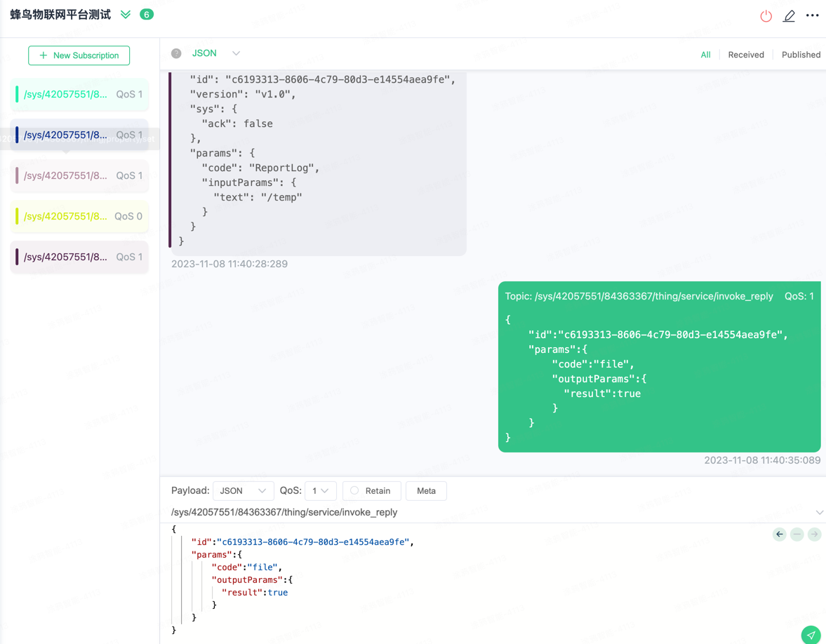This screenshot has width=826, height=644.
Task: Click the "text": "/temp" line
Action: click(258, 197)
